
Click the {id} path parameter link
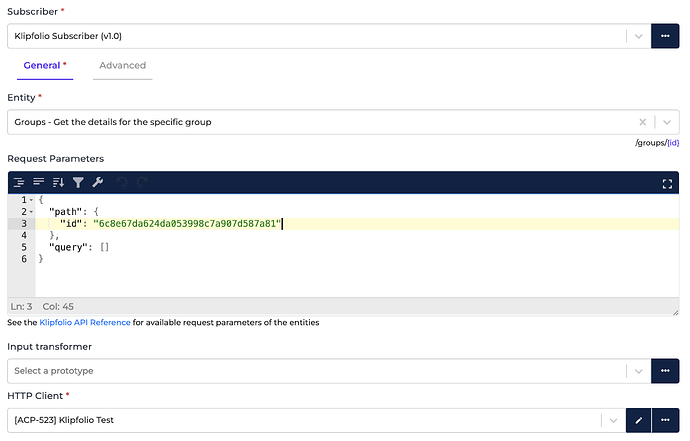pos(673,143)
